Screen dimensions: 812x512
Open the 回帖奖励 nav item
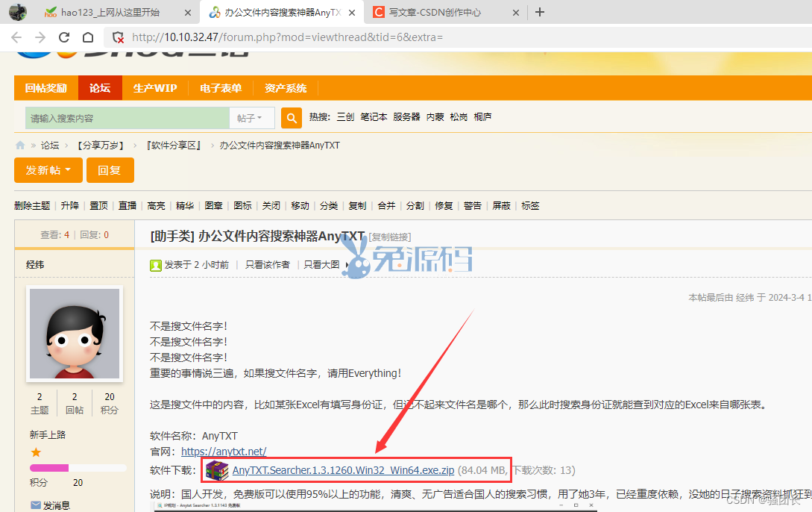click(x=46, y=88)
